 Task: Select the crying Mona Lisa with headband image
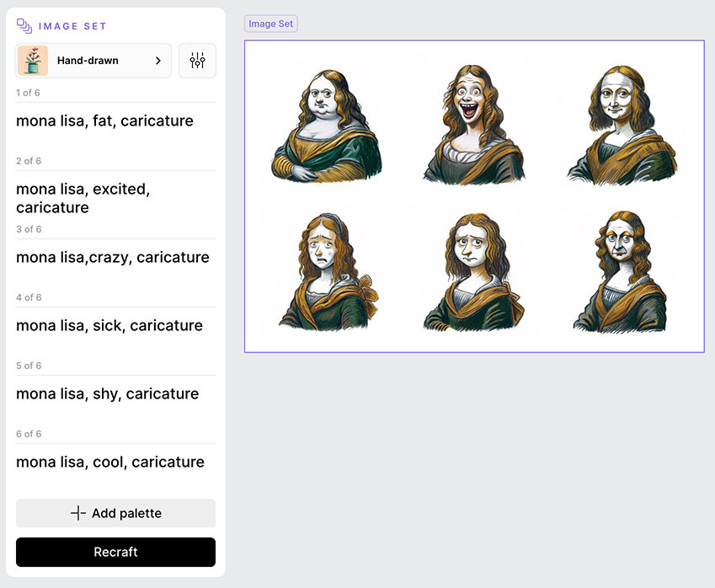point(328,271)
